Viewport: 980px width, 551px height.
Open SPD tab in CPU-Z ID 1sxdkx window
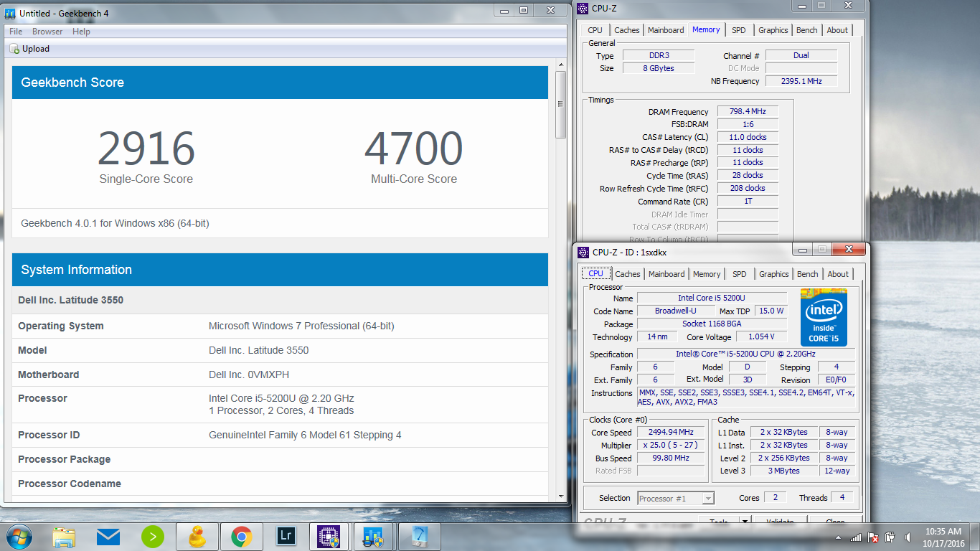click(740, 274)
